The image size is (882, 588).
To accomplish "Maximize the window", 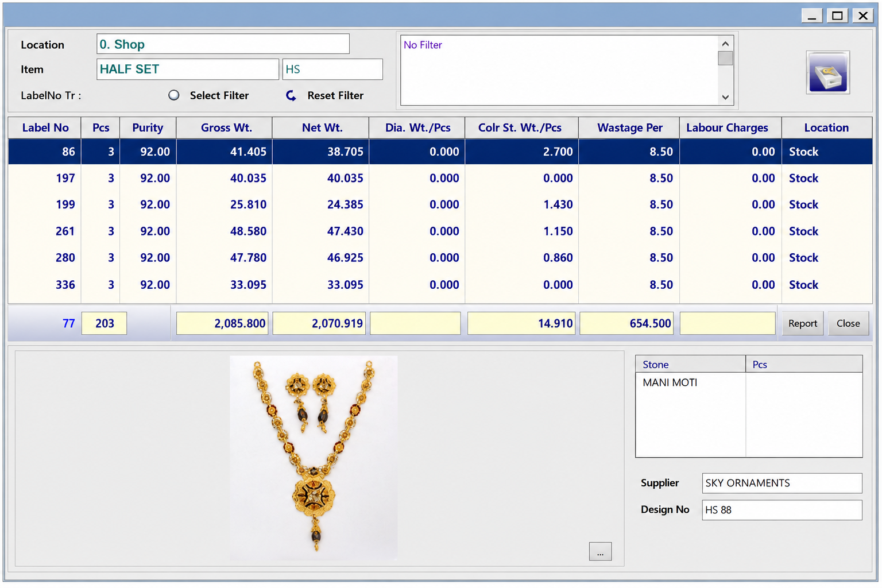I will coord(837,16).
